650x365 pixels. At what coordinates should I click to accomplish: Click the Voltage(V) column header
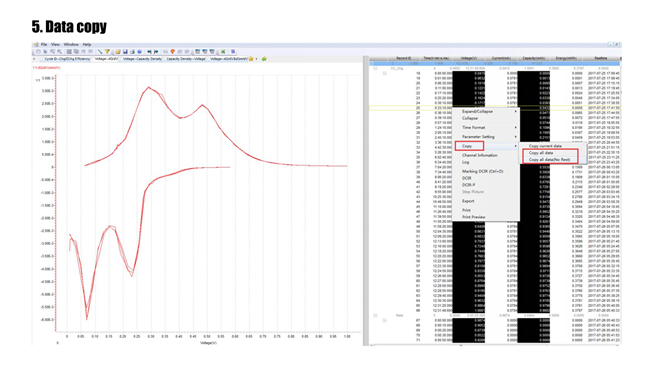click(469, 58)
